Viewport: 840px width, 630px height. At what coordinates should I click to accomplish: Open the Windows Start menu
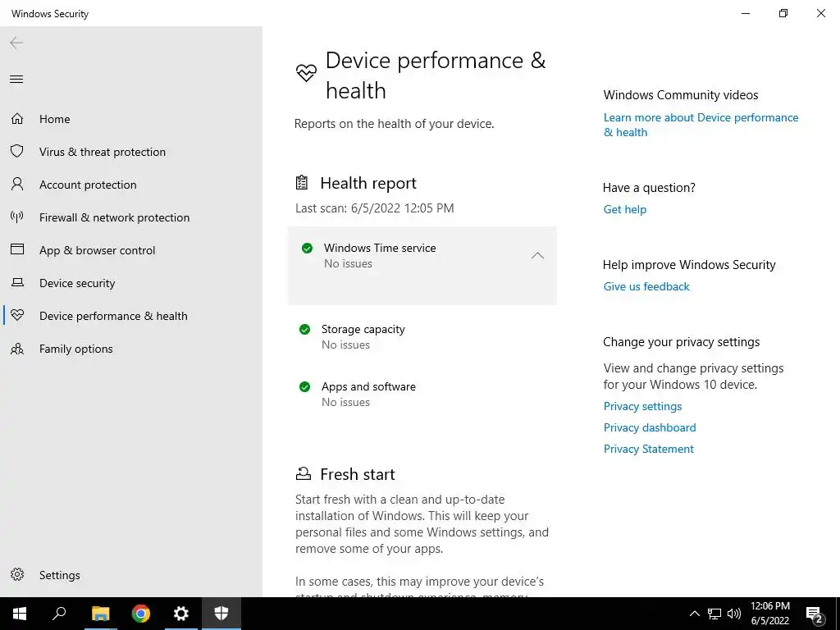[x=20, y=614]
